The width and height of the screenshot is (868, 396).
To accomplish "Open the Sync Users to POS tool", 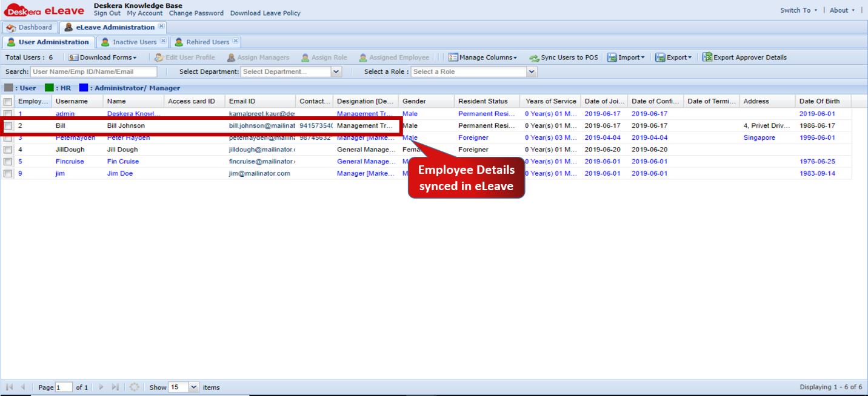I will pyautogui.click(x=563, y=57).
